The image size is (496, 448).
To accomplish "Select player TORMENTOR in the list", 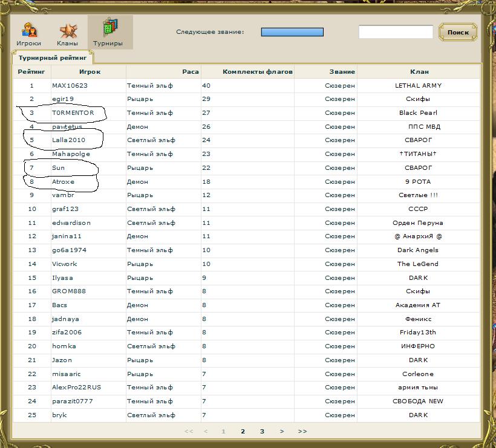I will [x=73, y=113].
